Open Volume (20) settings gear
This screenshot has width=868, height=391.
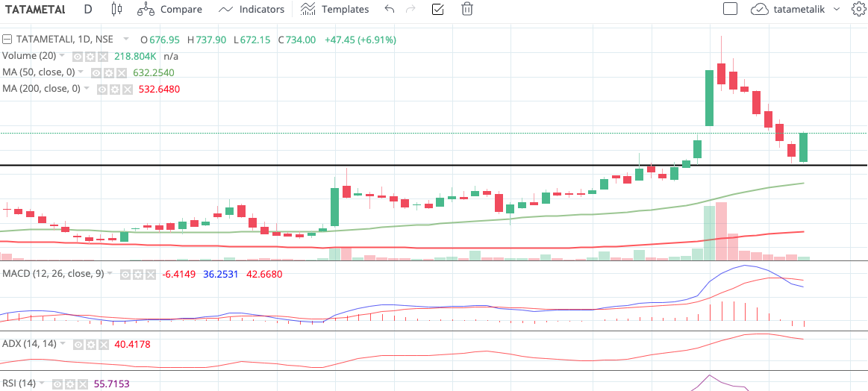coord(90,57)
